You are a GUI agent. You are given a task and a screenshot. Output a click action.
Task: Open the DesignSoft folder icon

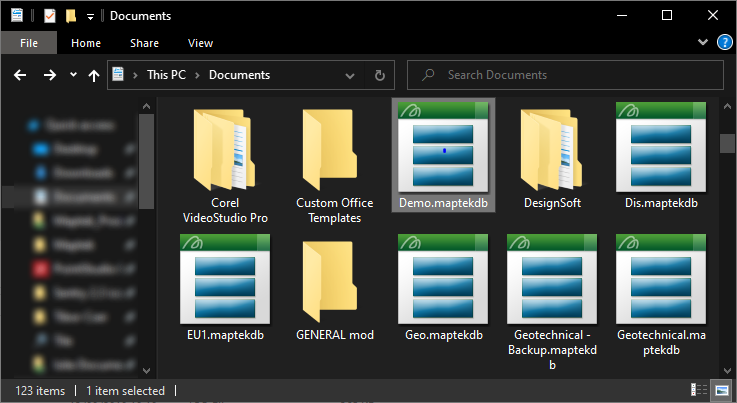click(x=551, y=150)
